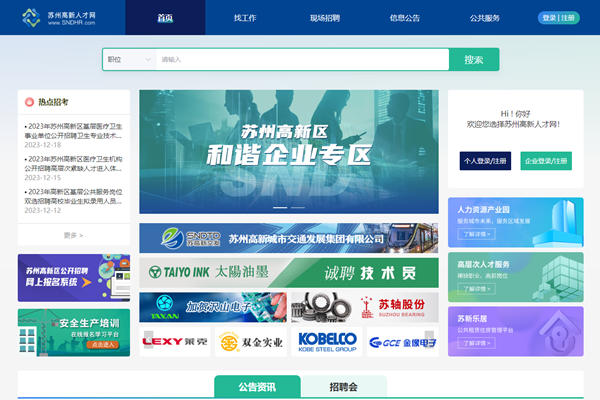Switch to the 招聘会 tab

[344, 387]
